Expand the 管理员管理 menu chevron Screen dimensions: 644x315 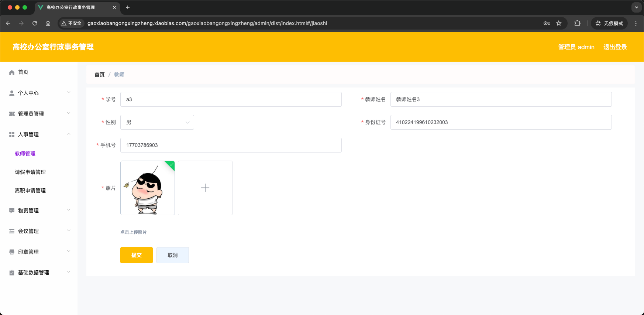coord(69,113)
